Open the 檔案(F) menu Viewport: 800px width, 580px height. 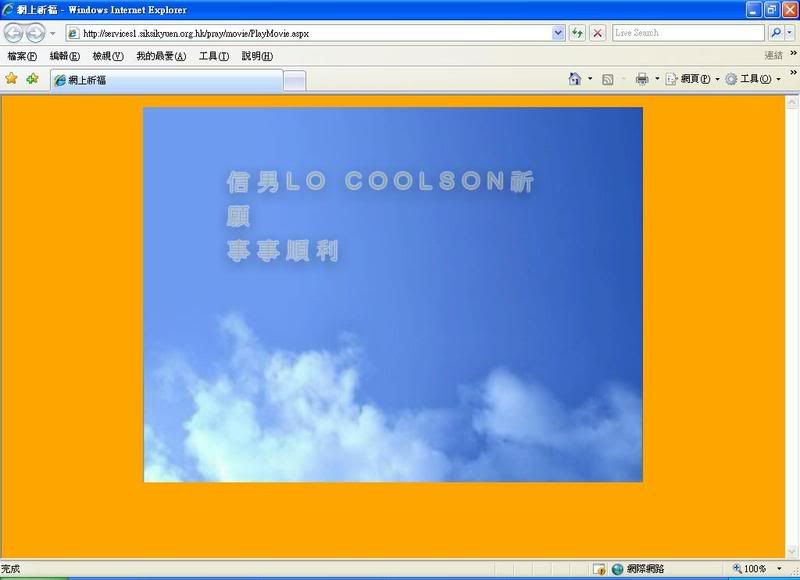tap(22, 56)
